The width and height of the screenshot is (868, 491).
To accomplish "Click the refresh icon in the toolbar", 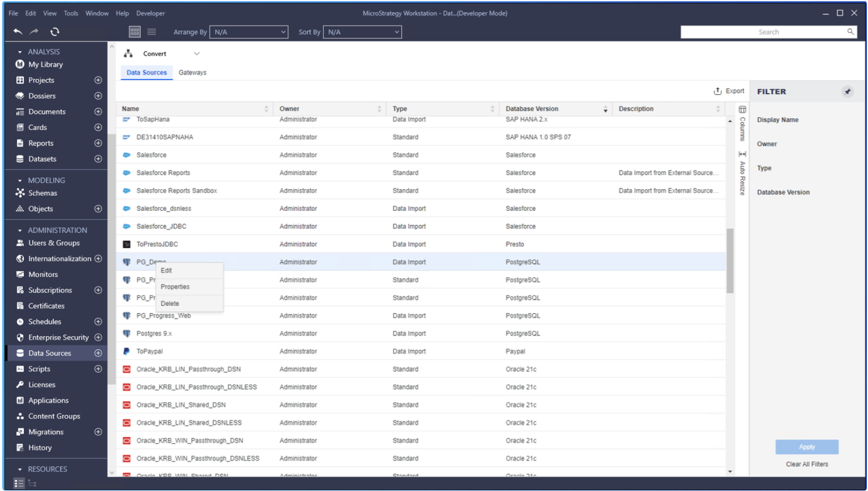I will pos(55,32).
